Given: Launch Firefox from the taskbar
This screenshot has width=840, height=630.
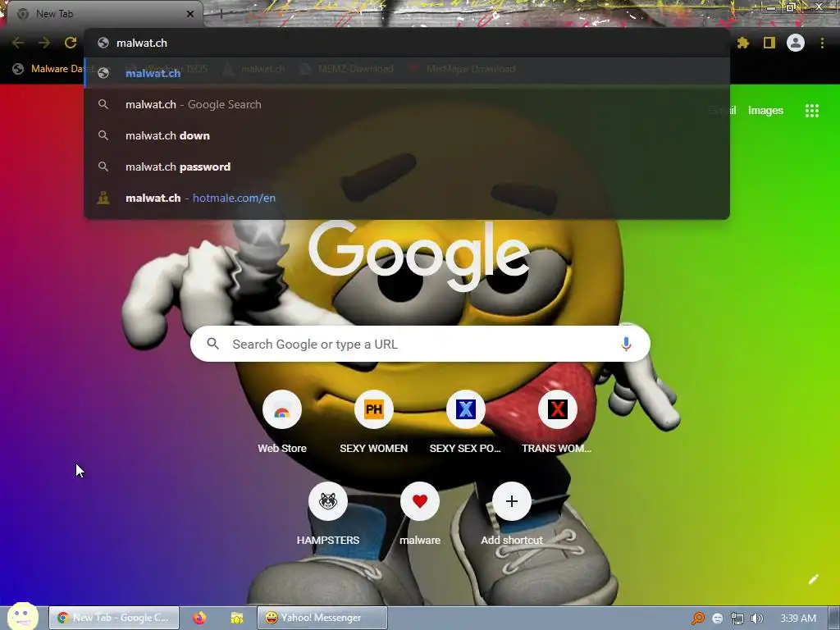Looking at the screenshot, I should click(199, 618).
